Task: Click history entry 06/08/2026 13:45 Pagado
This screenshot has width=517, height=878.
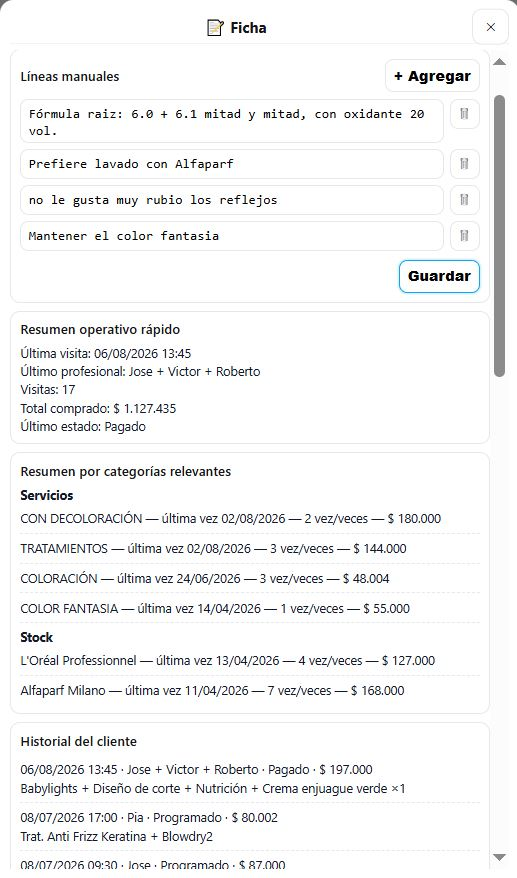Action: (x=197, y=770)
